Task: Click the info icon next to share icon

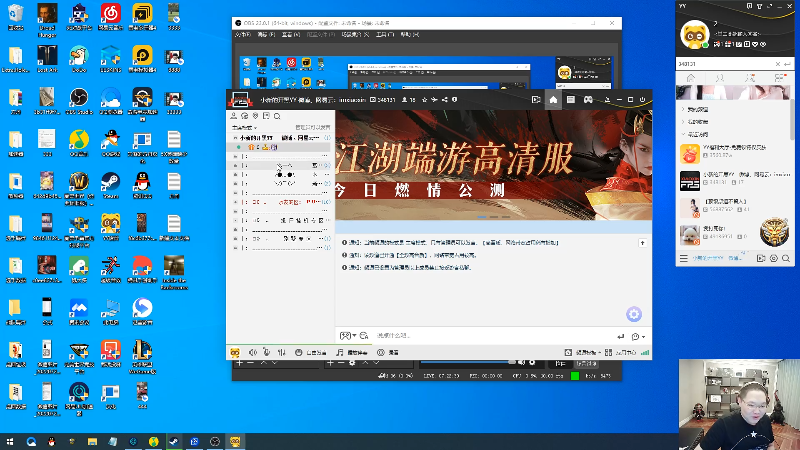Action: pyautogui.click(x=455, y=100)
